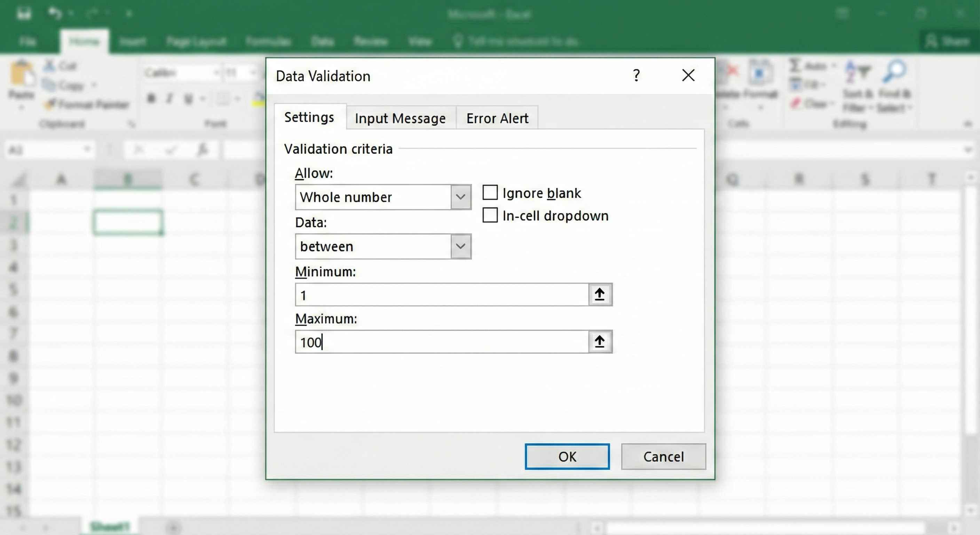Select the Cut icon in the Clipboard group

tap(49, 65)
